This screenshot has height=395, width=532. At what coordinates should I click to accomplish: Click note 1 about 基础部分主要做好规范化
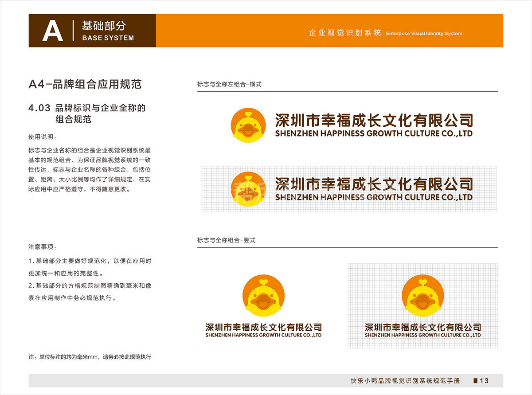click(90, 267)
